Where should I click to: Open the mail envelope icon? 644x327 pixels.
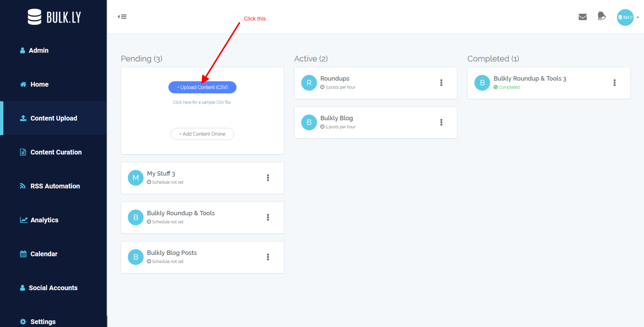pyautogui.click(x=582, y=17)
